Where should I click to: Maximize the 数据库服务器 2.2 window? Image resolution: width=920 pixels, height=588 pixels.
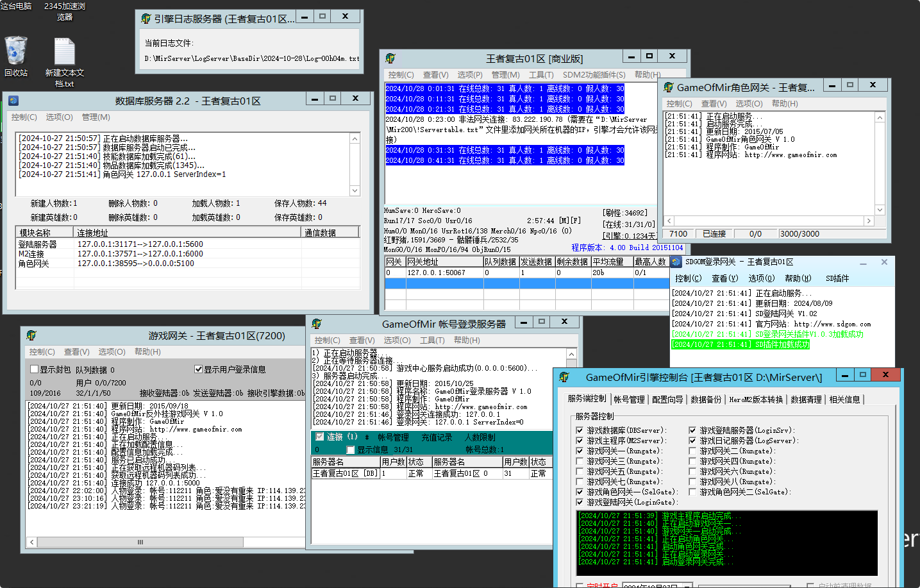tap(333, 98)
